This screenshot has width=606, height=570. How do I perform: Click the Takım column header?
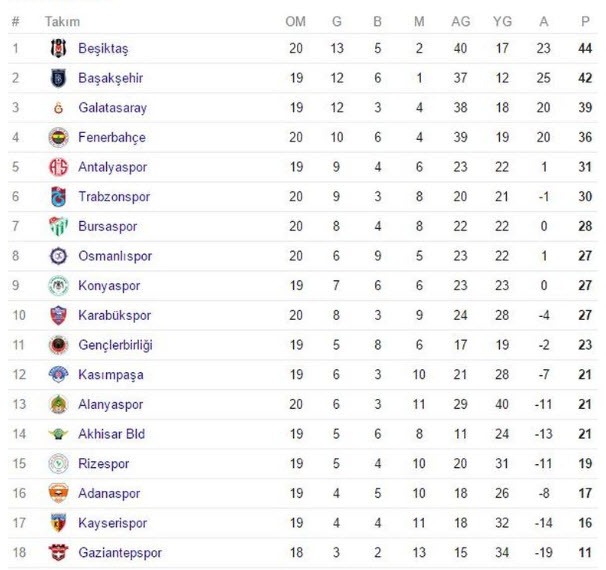coord(62,22)
